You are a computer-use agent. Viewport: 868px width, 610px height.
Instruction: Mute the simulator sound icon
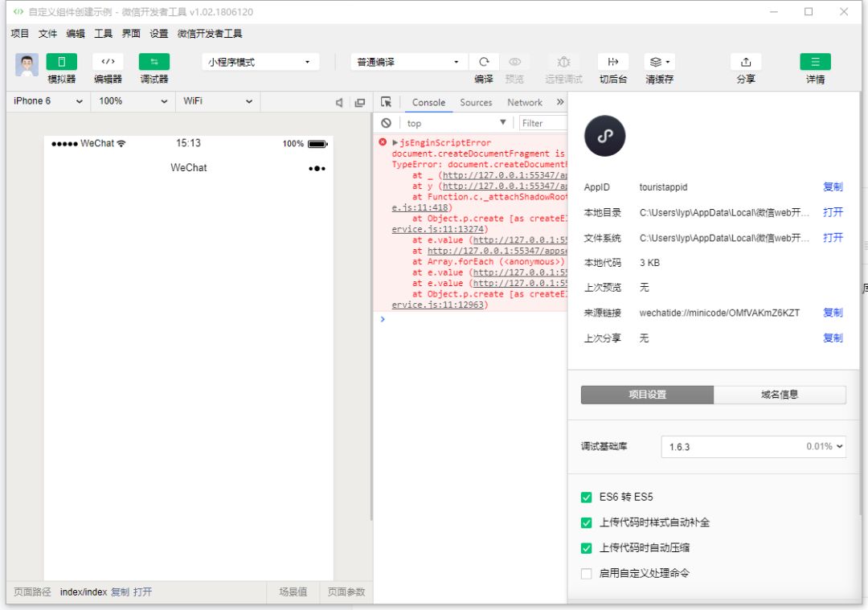coord(339,102)
